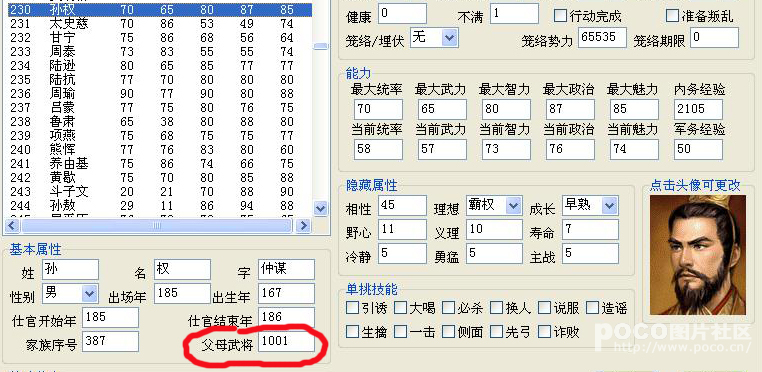Image resolution: width=762 pixels, height=372 pixels.
Task: Click the 出生年 field showing 167
Action: pyautogui.click(x=286, y=294)
